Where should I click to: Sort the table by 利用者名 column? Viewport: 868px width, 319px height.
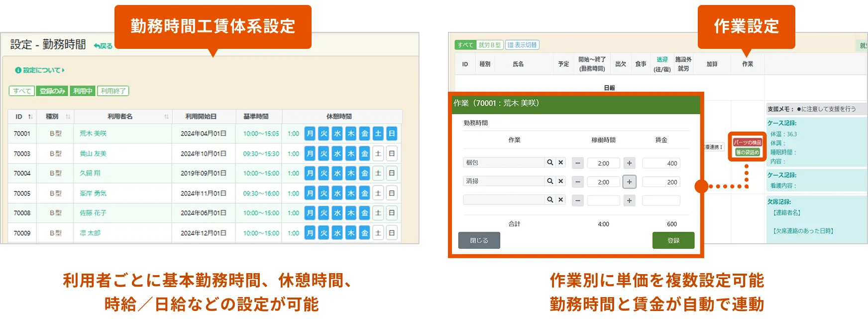coord(123,117)
